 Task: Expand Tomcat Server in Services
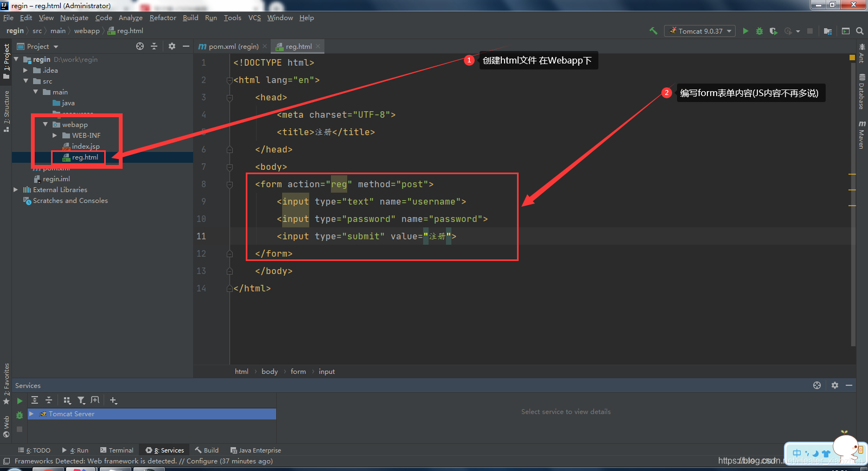pos(31,413)
